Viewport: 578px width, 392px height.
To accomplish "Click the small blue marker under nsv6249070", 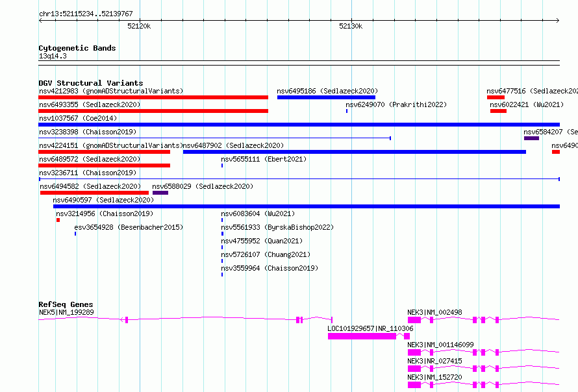I will coord(347,111).
